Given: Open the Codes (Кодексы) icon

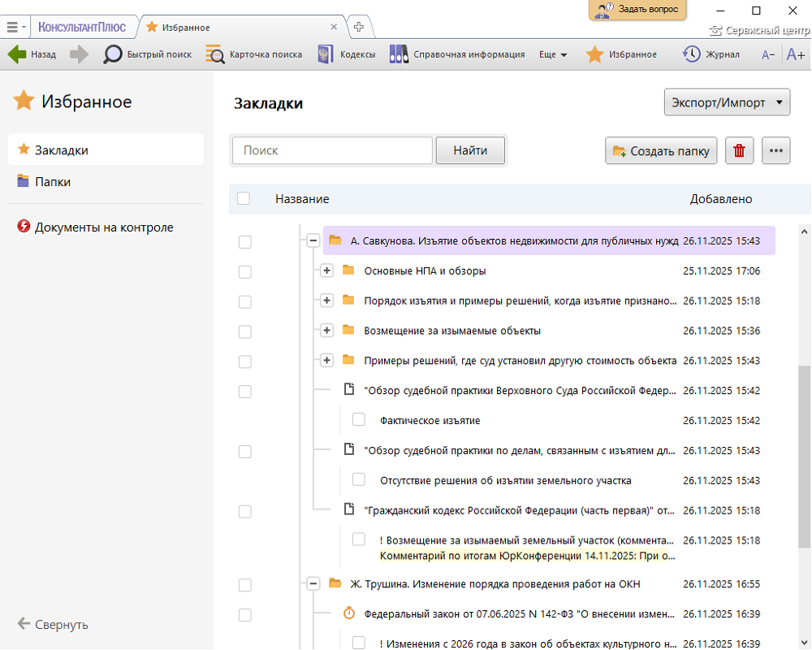Looking at the screenshot, I should [x=326, y=54].
